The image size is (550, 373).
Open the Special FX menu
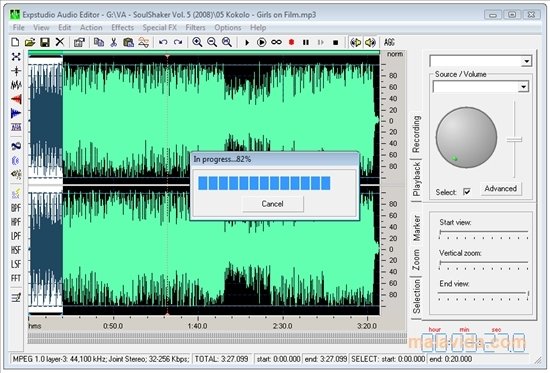pyautogui.click(x=160, y=27)
